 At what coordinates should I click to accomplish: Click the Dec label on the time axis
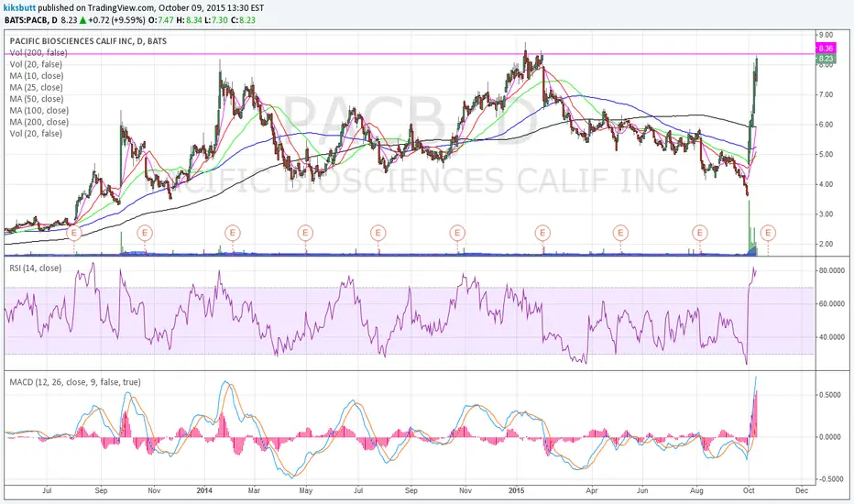[x=801, y=490]
